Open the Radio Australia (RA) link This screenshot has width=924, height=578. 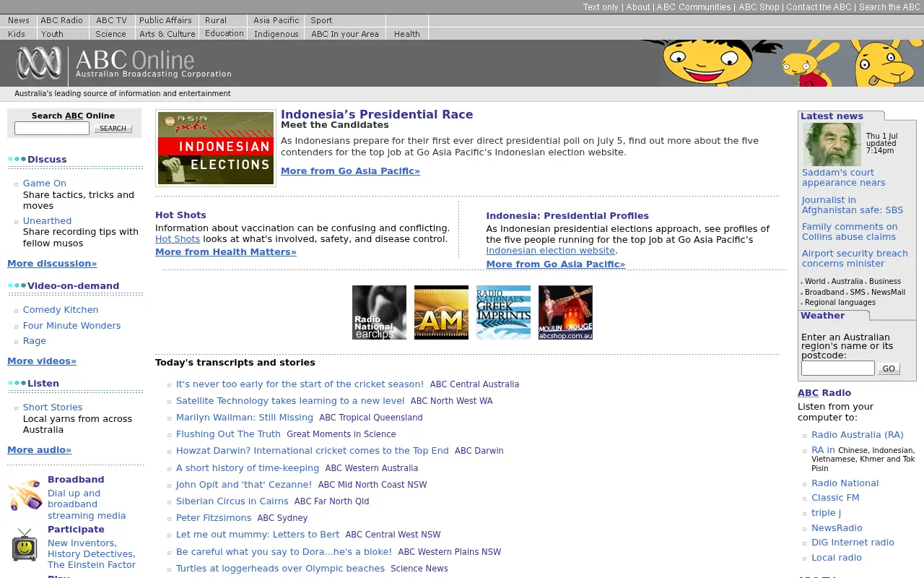[858, 435]
